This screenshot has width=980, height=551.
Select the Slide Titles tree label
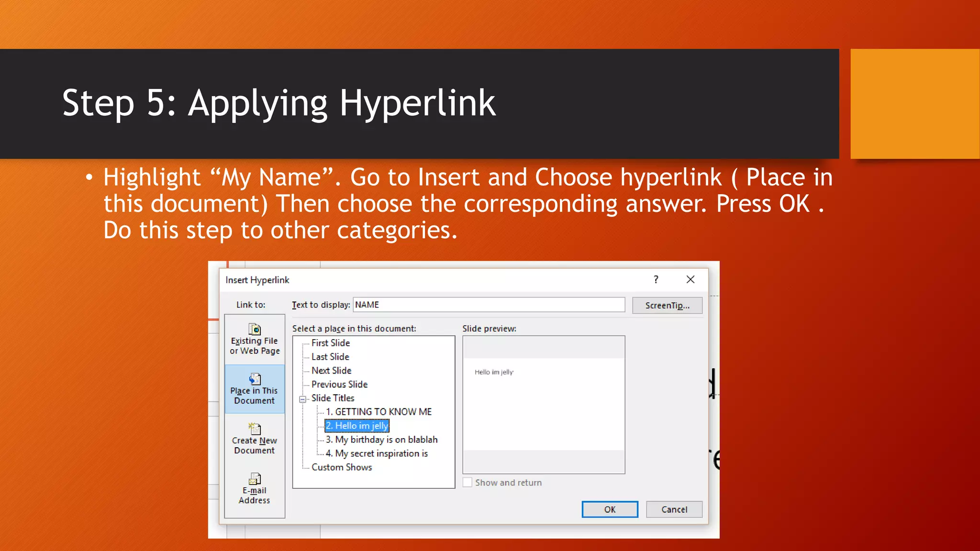click(333, 398)
